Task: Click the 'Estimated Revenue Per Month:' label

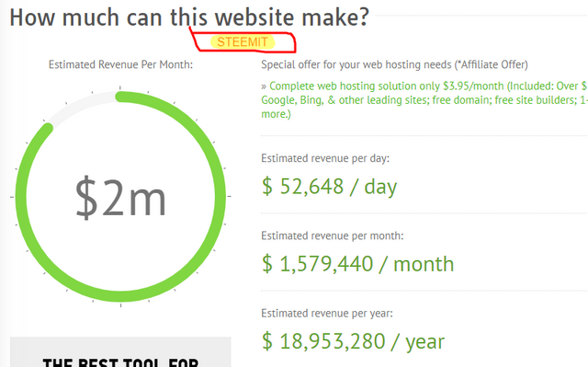Action: tap(120, 64)
